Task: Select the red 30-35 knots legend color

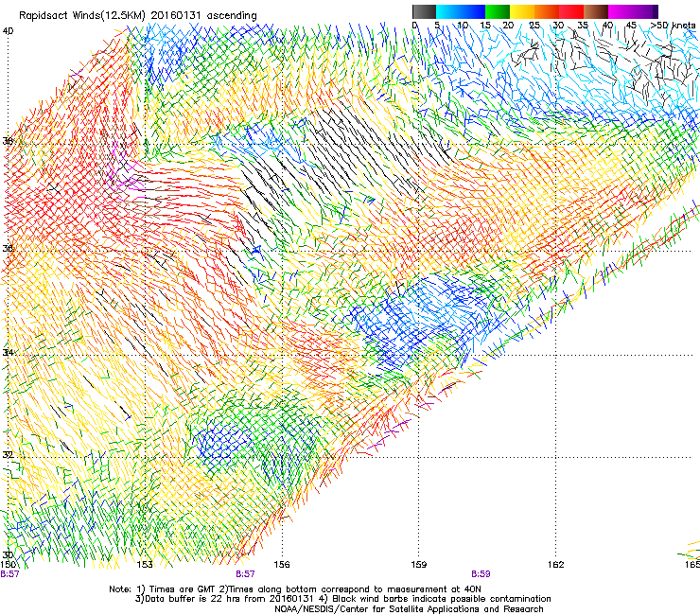Action: (x=571, y=11)
